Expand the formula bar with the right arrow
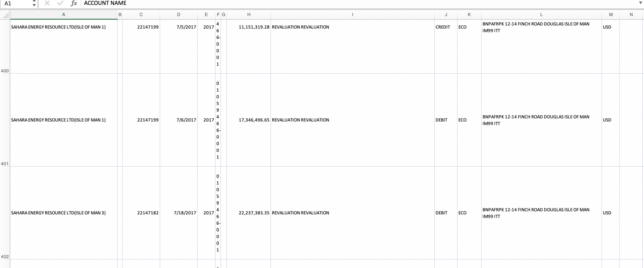Image resolution: width=644 pixels, height=268 pixels. click(640, 3)
